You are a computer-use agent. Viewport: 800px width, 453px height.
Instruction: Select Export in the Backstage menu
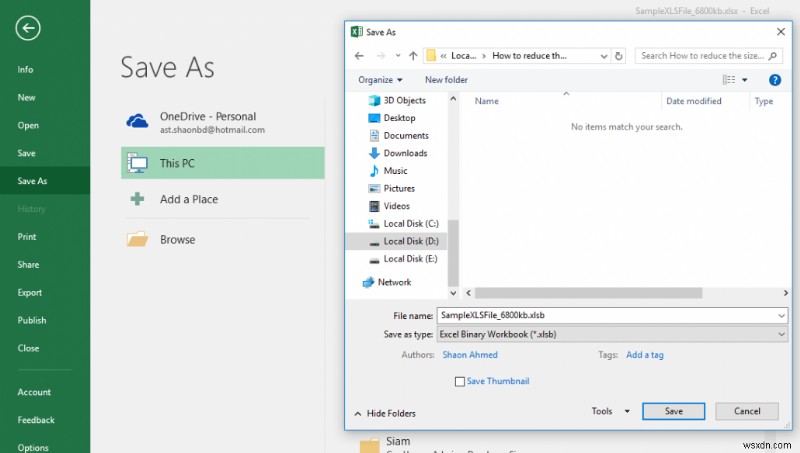pos(30,293)
